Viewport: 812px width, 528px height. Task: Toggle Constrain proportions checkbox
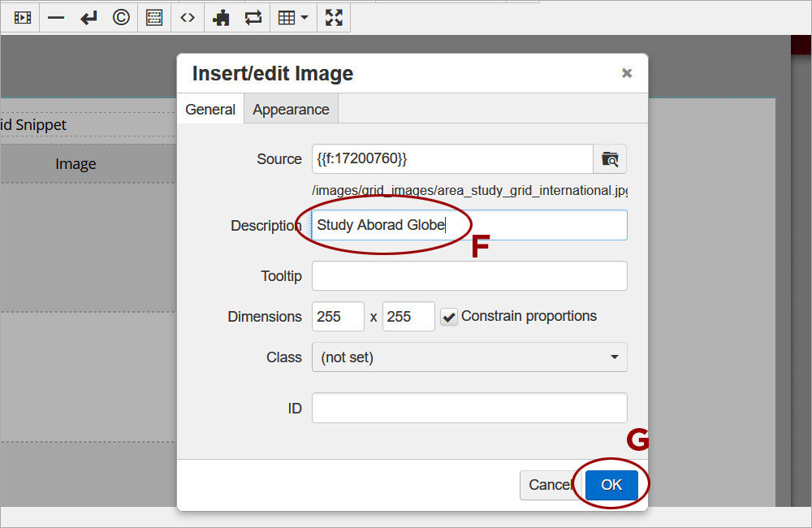(x=449, y=317)
